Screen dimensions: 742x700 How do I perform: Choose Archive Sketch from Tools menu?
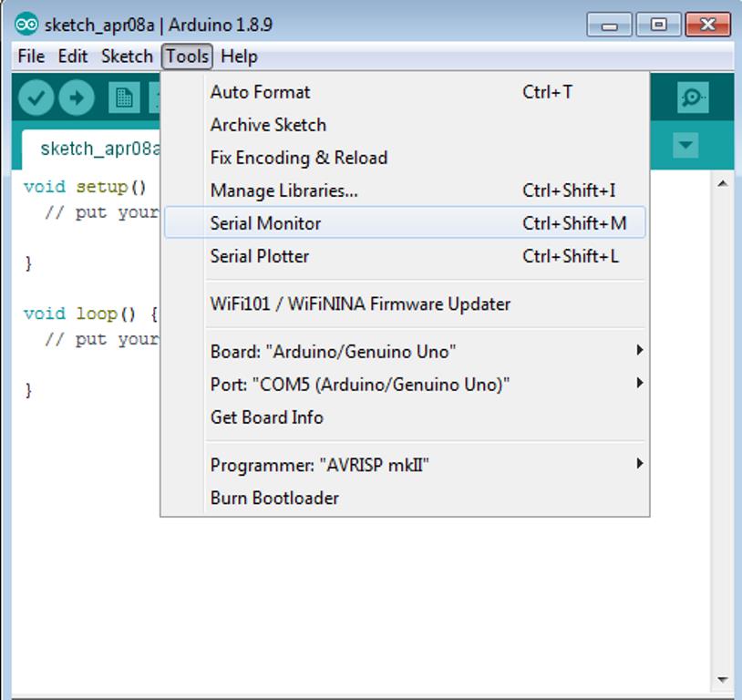(x=405, y=125)
